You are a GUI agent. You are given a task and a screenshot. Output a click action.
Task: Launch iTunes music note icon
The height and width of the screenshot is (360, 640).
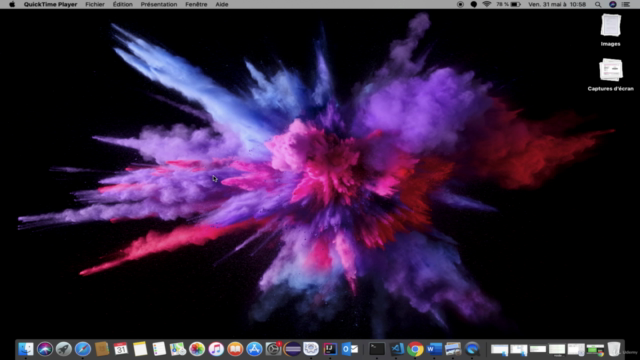216,349
